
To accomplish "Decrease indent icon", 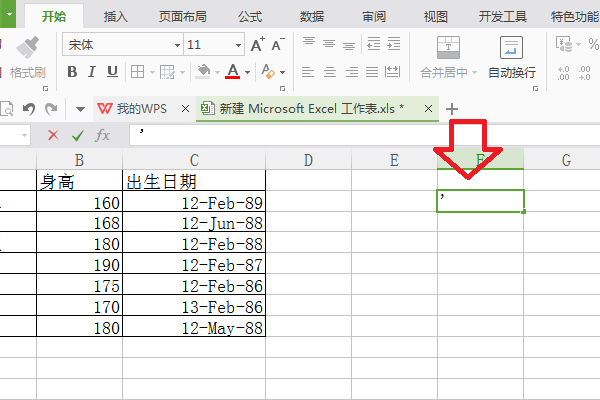I will [373, 44].
